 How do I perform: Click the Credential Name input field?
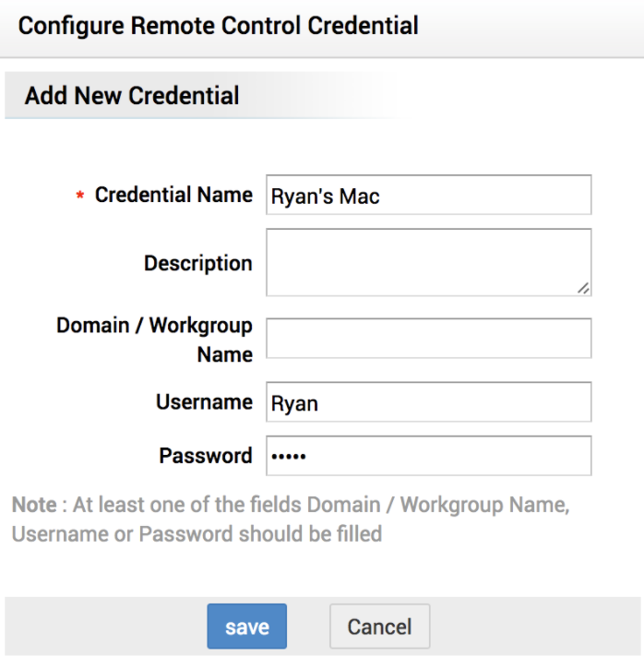click(428, 196)
